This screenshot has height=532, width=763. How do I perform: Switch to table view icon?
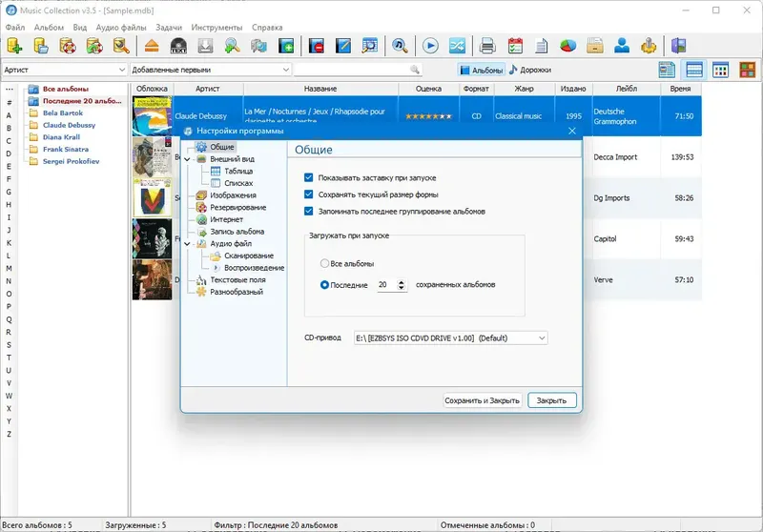click(x=694, y=70)
